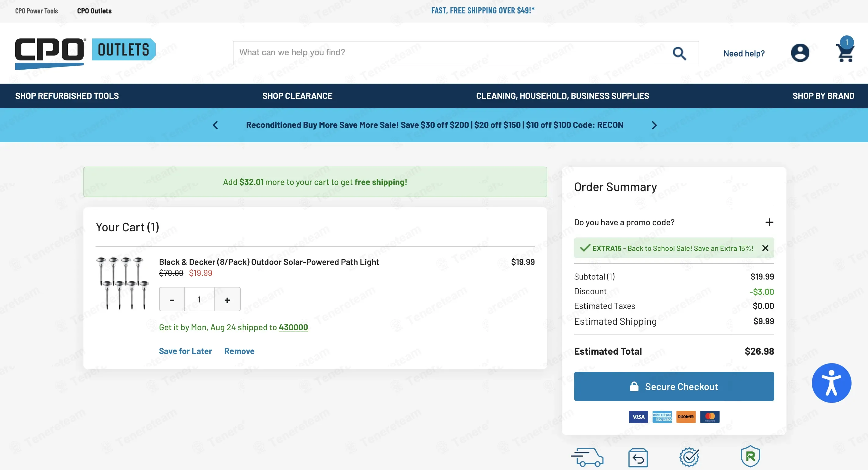Decrease the path light quantity
Screen dimensions: 868x470
(172, 299)
